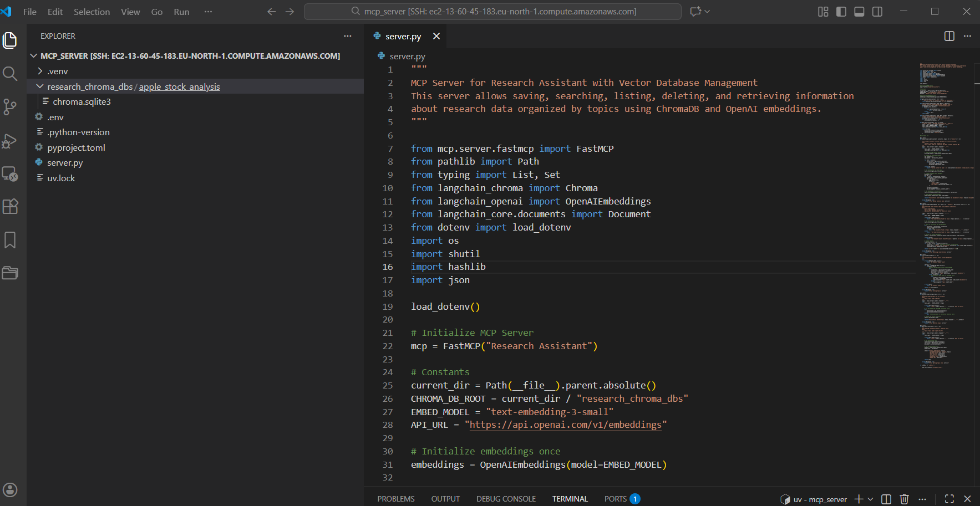980x506 pixels.
Task: Click the OpenAI embeddings API URL link
Action: point(566,425)
